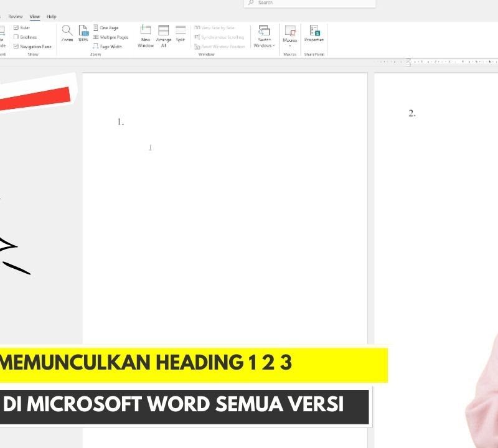Click Arrange All windows
This screenshot has height=448, width=498.
click(164, 36)
